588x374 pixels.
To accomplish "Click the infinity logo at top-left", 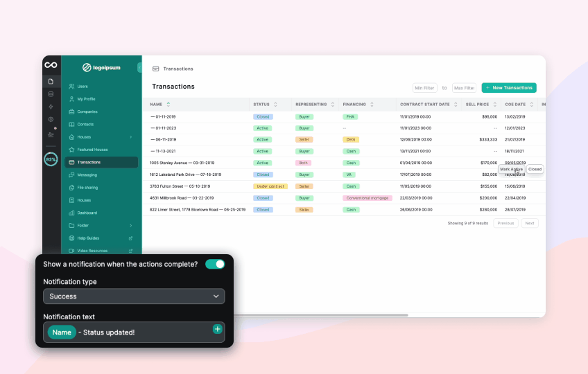I will (51, 65).
